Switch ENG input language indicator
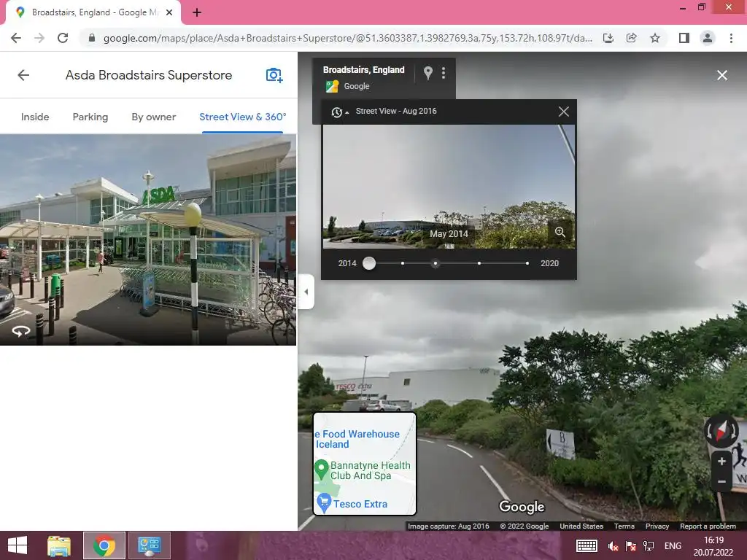 (x=672, y=545)
